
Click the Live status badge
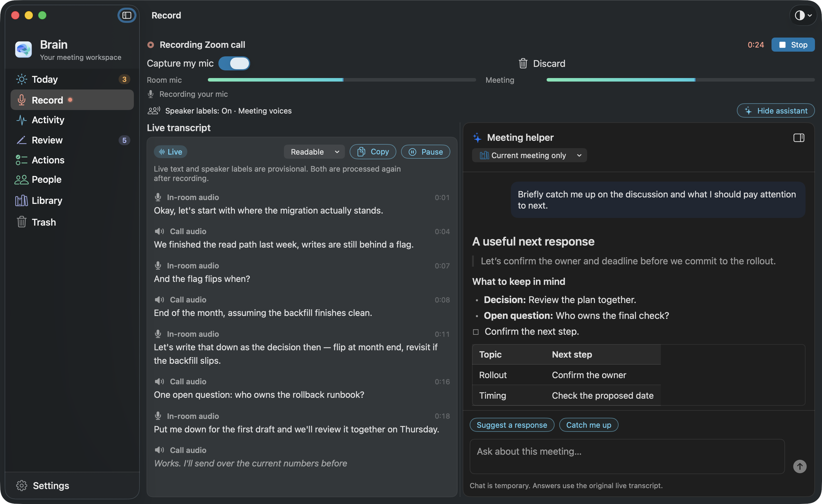(x=170, y=152)
